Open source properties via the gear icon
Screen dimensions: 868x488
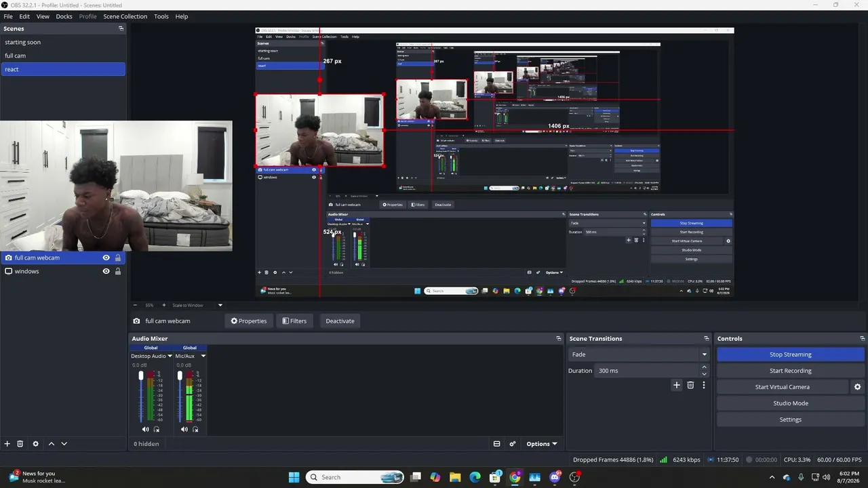[35, 444]
